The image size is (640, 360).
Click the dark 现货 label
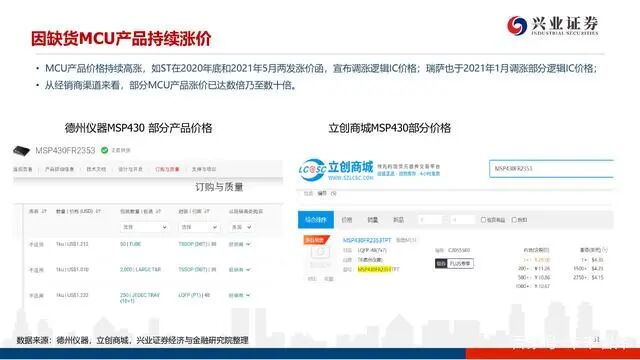pos(441,264)
